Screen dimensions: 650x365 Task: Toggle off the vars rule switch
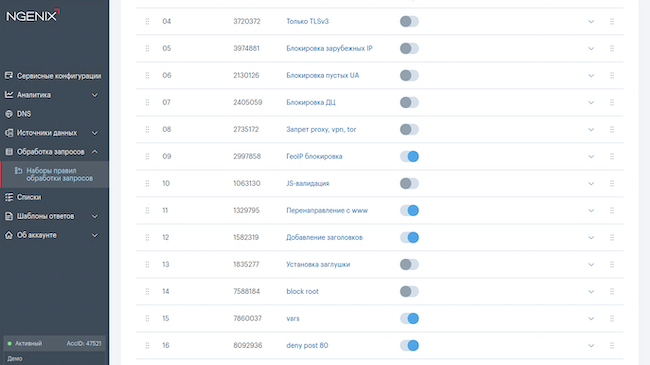tap(409, 318)
